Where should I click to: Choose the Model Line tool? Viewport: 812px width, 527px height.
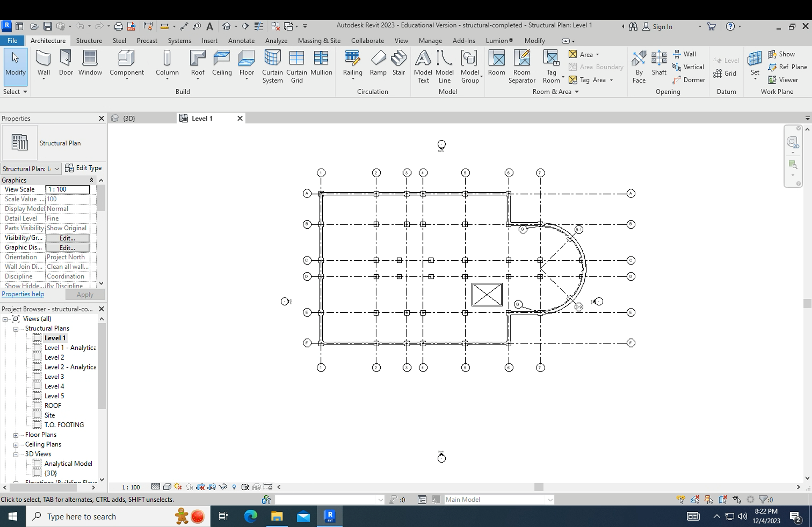pos(444,67)
